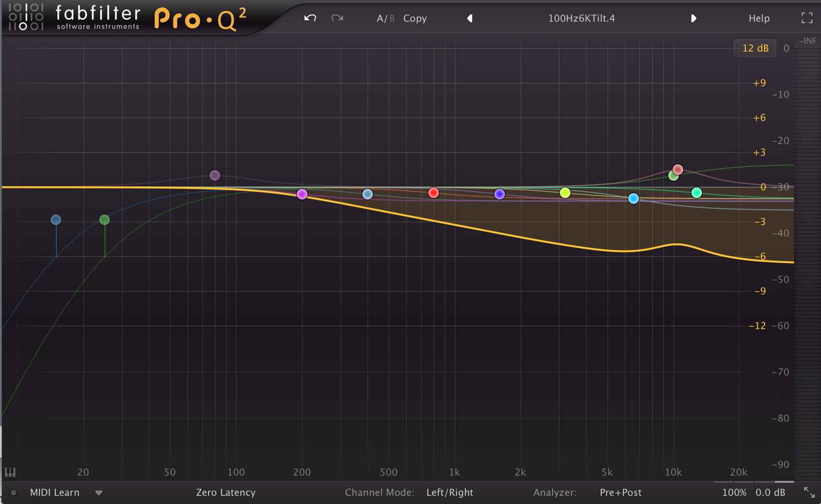Select the pale green EQ band at 10 kHz

coord(673,176)
